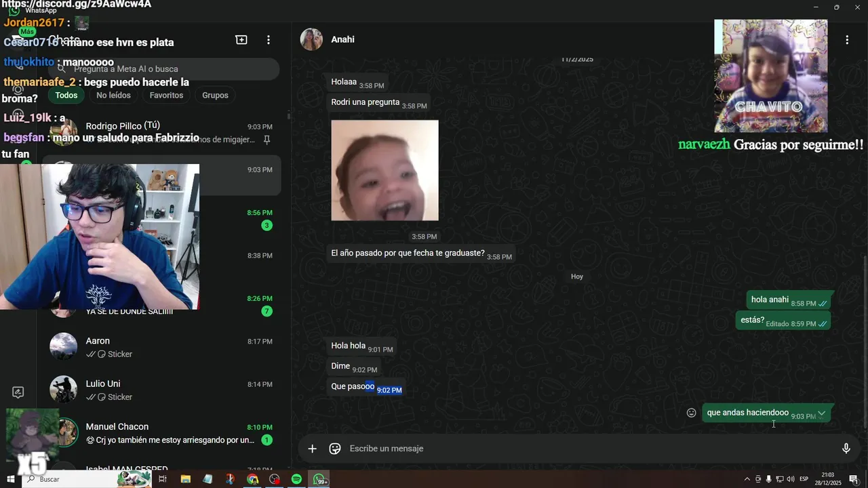
Task: Select the 'Que pasooo' message
Action: coord(366,387)
